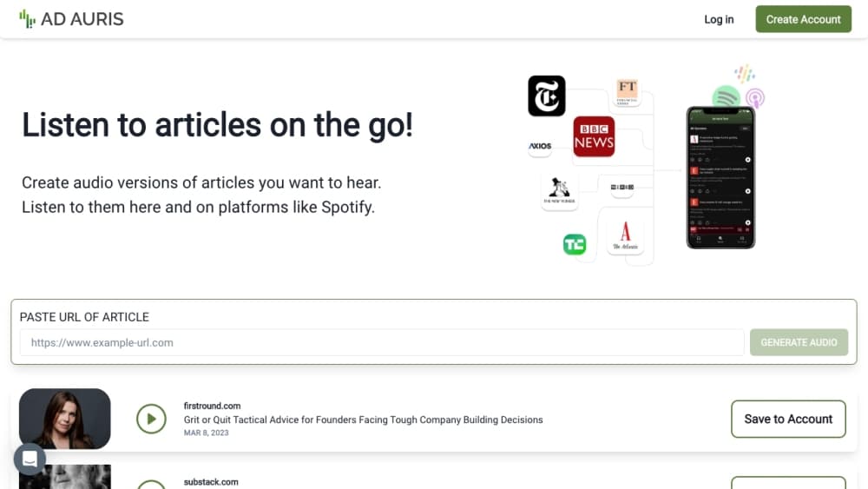Click the Spotify icon
This screenshot has height=489, width=868.
726,96
